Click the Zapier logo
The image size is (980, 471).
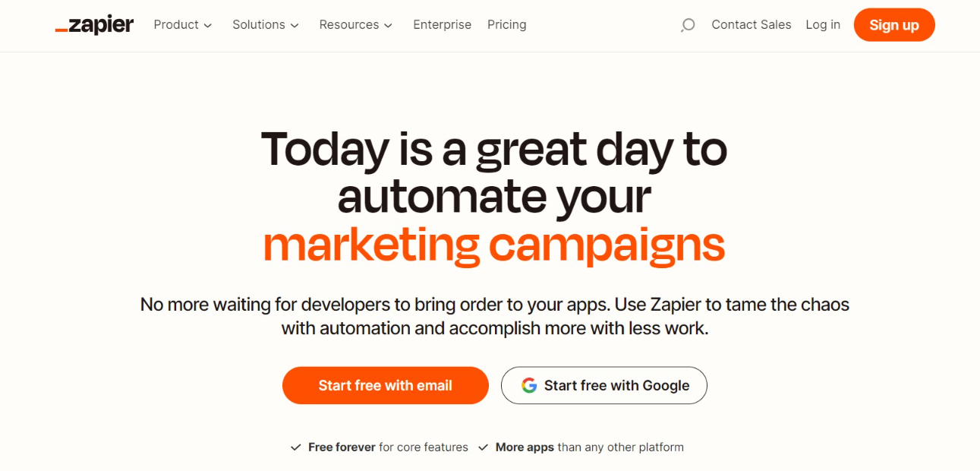[x=94, y=25]
